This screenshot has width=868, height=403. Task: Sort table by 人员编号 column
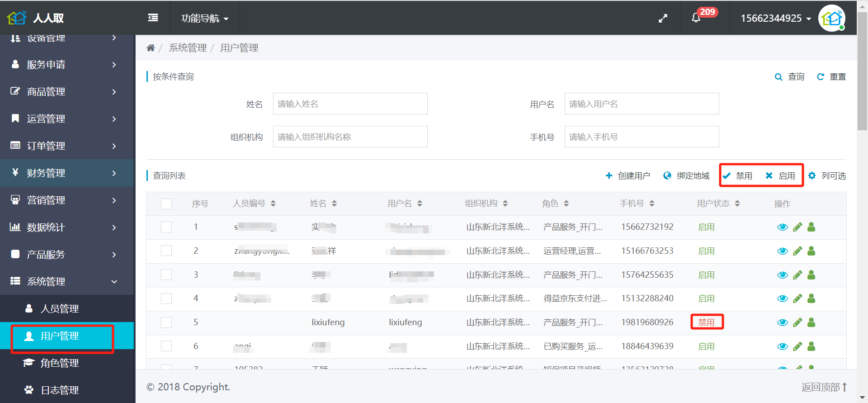[254, 204]
